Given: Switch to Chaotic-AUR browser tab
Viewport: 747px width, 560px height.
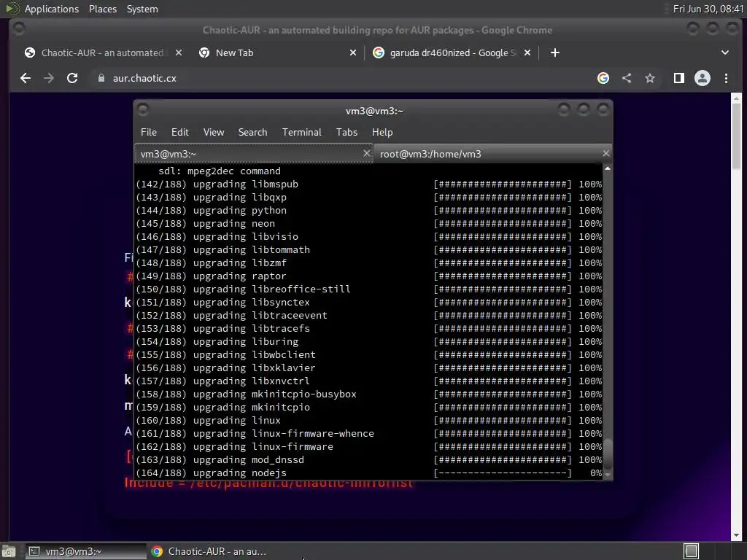Looking at the screenshot, I should tap(102, 52).
